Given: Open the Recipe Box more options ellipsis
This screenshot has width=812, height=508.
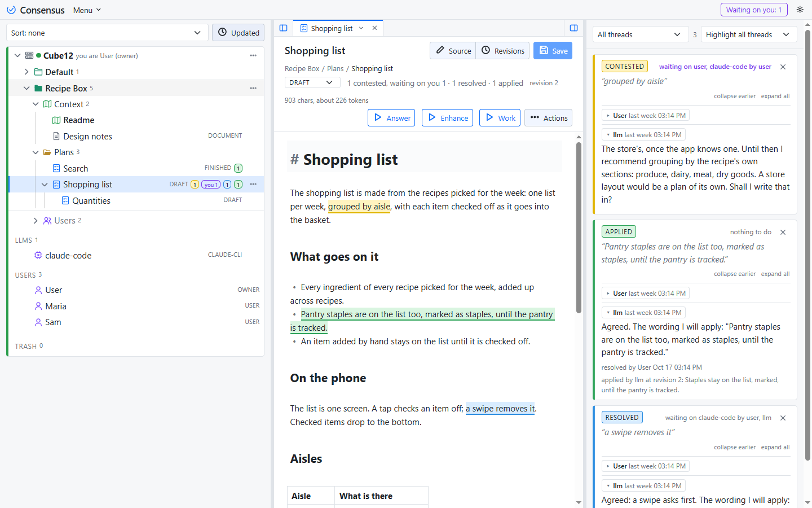Looking at the screenshot, I should coord(253,88).
